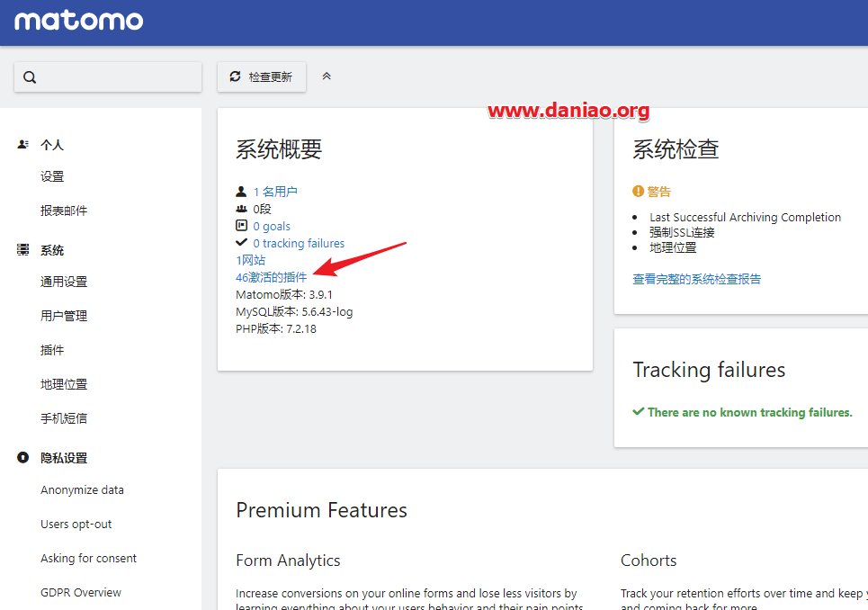
Task: Click the 检查更新 button
Action: coord(261,76)
